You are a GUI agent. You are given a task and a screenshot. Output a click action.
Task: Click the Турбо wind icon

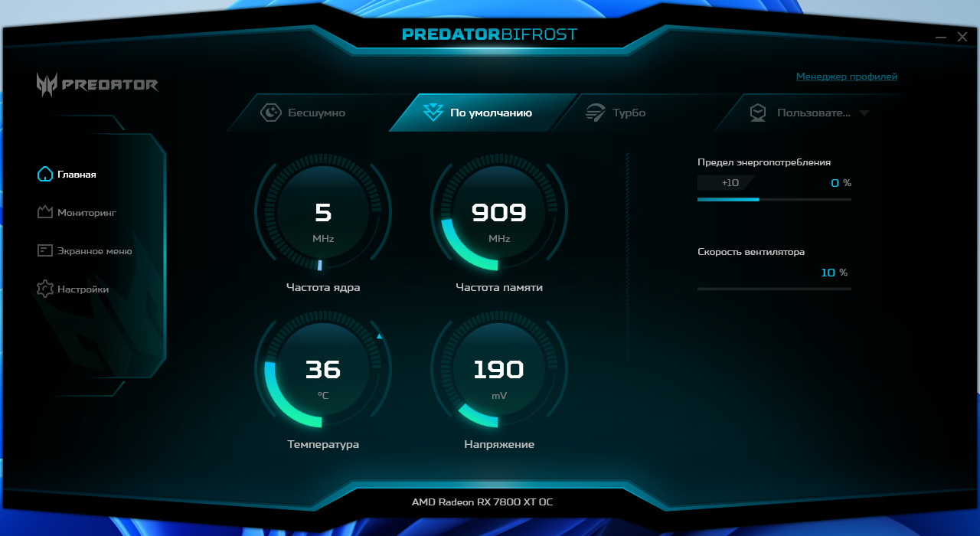(x=596, y=113)
